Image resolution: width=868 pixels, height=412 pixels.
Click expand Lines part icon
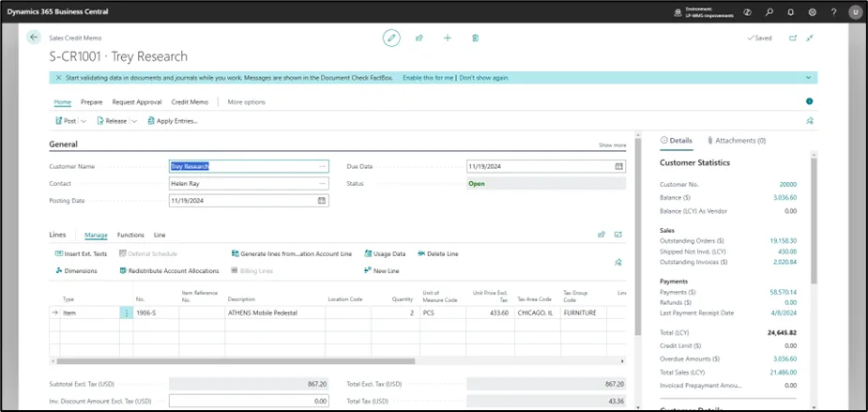click(x=618, y=235)
